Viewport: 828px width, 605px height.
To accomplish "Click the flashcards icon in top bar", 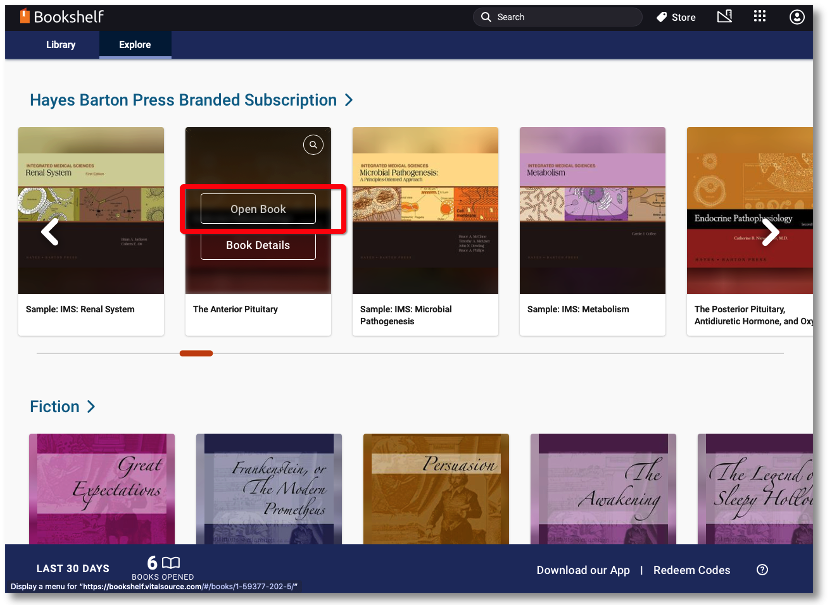I will 725,17.
